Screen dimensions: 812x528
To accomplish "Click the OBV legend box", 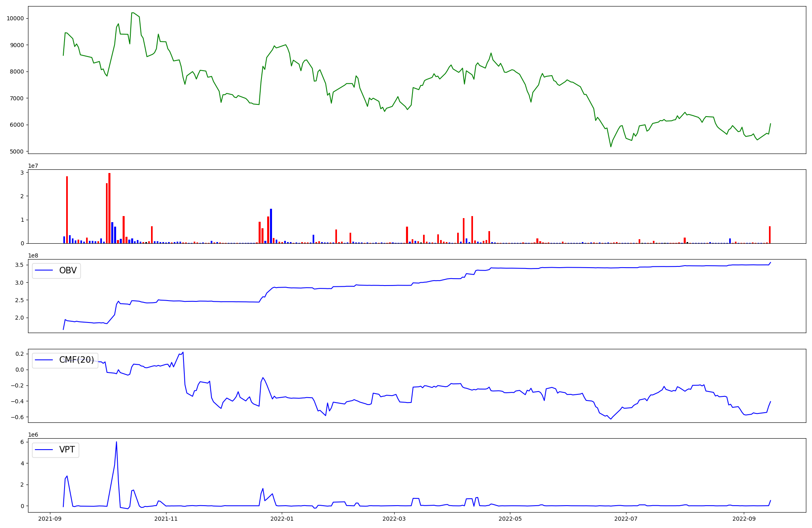I will click(x=56, y=271).
